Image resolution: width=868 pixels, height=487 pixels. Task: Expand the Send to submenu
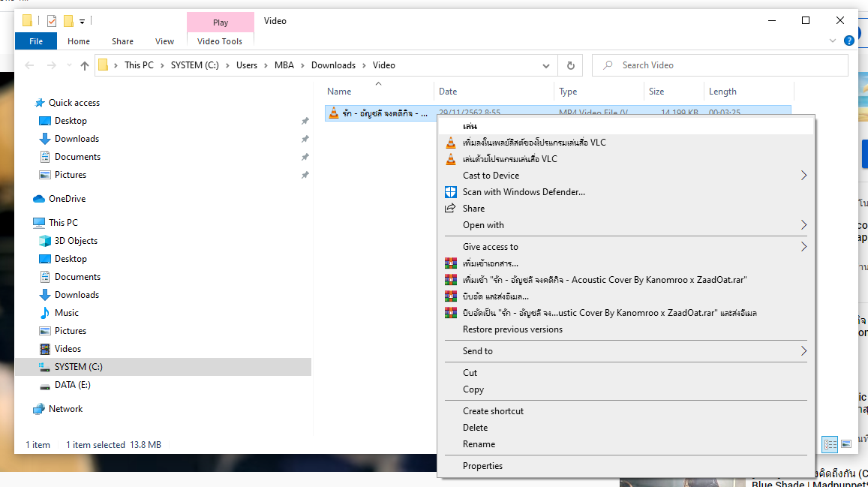pos(803,351)
